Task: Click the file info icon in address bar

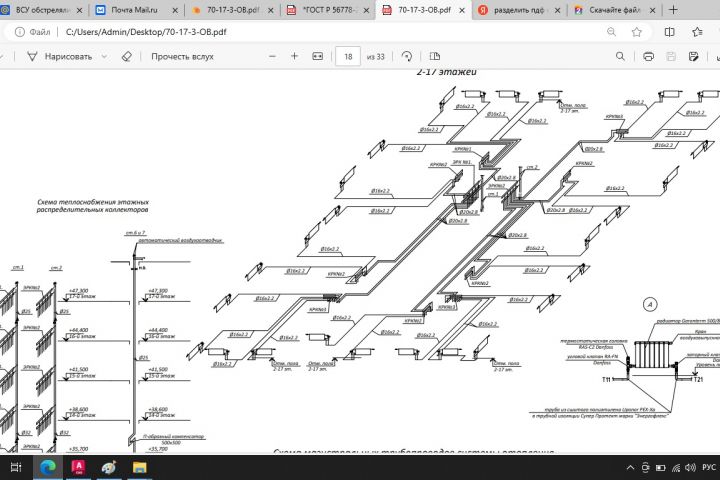Action: (x=20, y=32)
